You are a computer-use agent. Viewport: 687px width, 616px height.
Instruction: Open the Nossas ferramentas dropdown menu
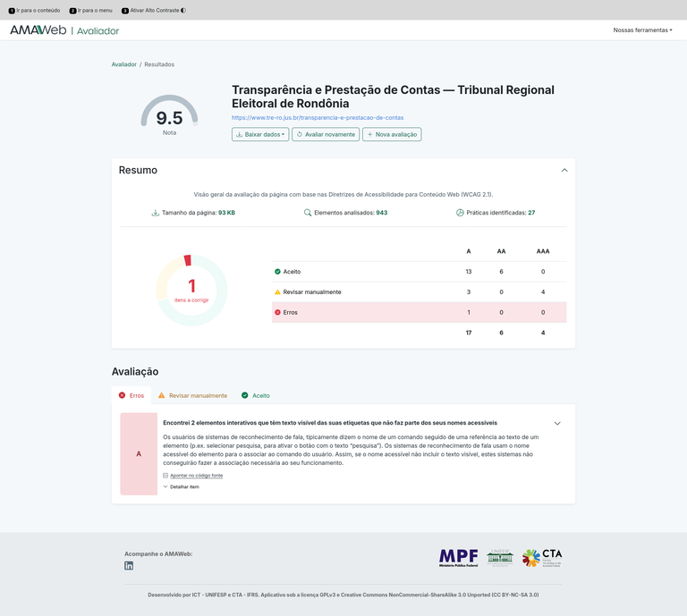click(x=642, y=30)
